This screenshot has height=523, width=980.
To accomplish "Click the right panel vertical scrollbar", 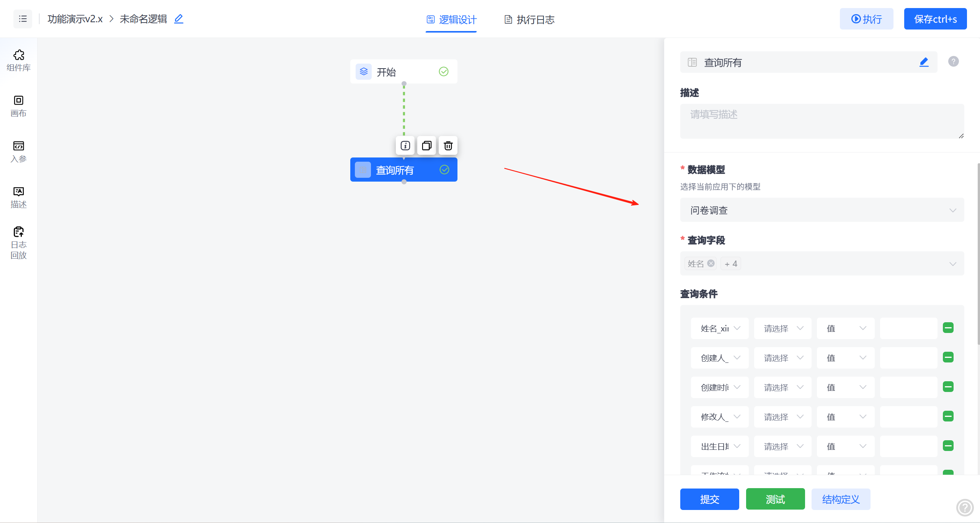I will pos(978,254).
